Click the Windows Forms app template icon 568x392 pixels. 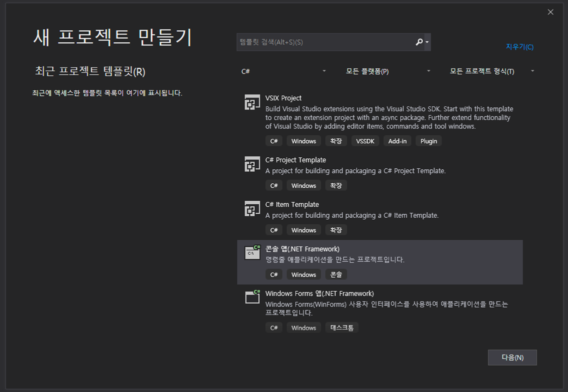(252, 297)
